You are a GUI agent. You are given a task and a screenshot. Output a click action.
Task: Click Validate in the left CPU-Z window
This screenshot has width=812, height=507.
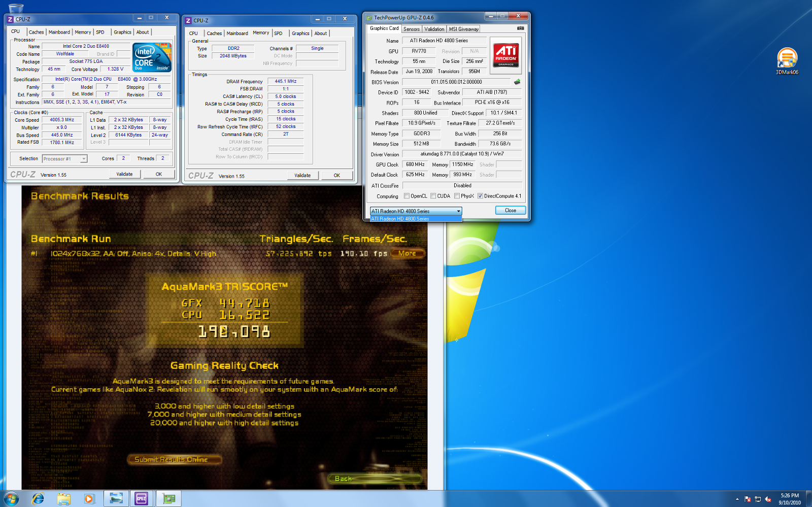click(124, 174)
